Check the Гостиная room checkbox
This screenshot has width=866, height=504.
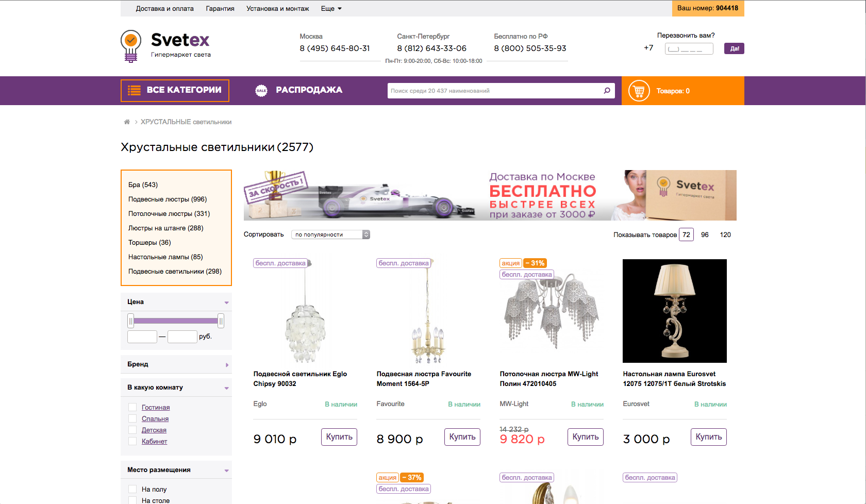click(132, 408)
